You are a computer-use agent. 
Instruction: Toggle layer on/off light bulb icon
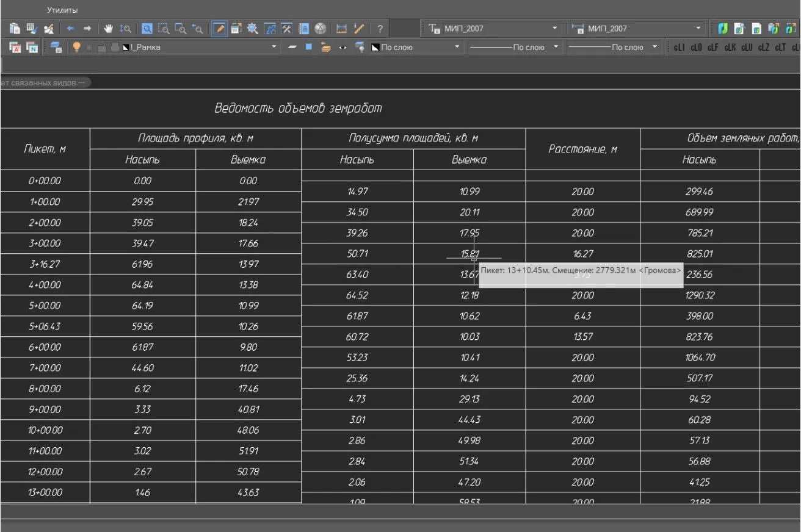[76, 47]
